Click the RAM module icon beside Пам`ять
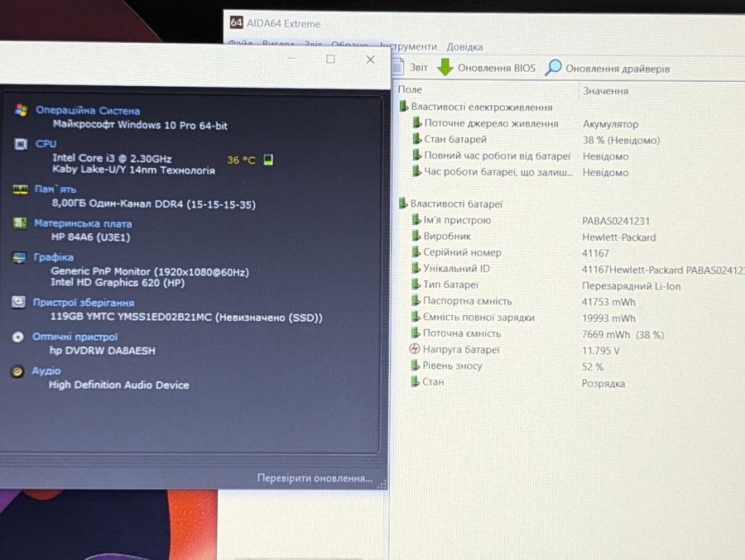The image size is (745, 560). coord(20,189)
